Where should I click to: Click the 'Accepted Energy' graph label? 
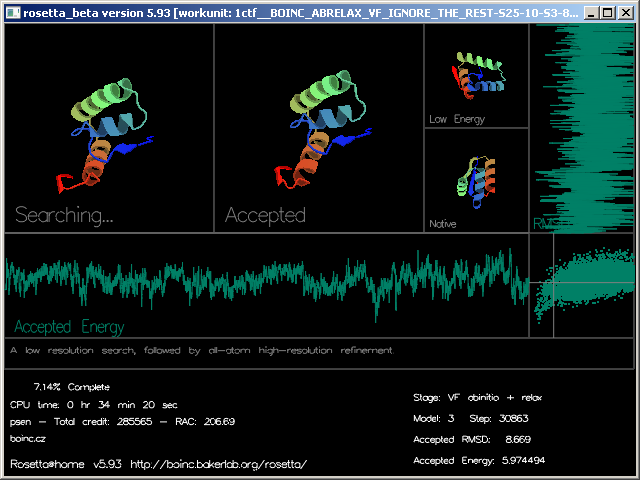pos(69,327)
